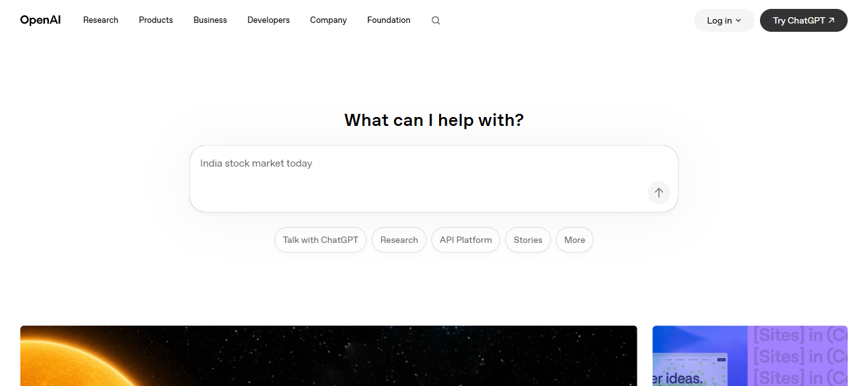Open the Stories chip

528,240
